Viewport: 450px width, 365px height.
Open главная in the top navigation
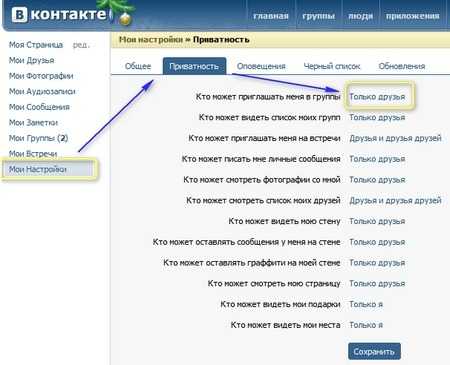point(271,16)
